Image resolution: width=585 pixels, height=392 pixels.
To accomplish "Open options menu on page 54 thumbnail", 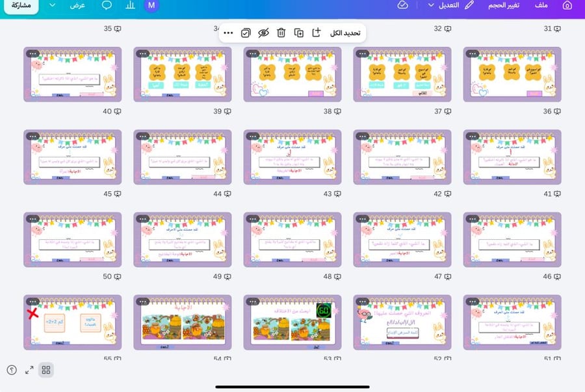I will click(142, 302).
